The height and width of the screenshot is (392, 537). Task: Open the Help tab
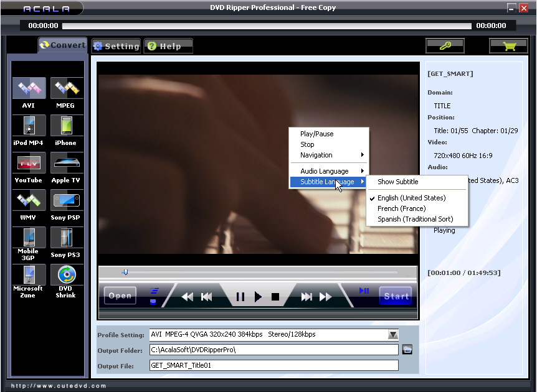pos(168,46)
